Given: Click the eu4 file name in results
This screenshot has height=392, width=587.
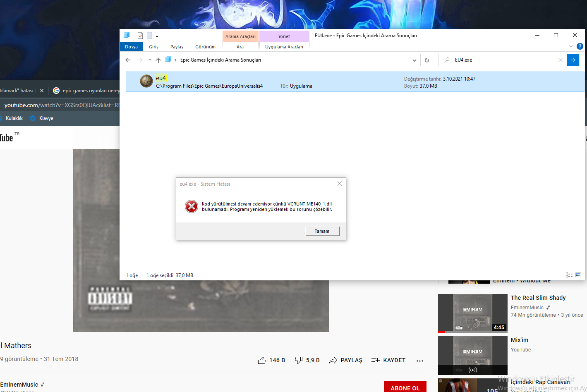Looking at the screenshot, I should (x=161, y=78).
